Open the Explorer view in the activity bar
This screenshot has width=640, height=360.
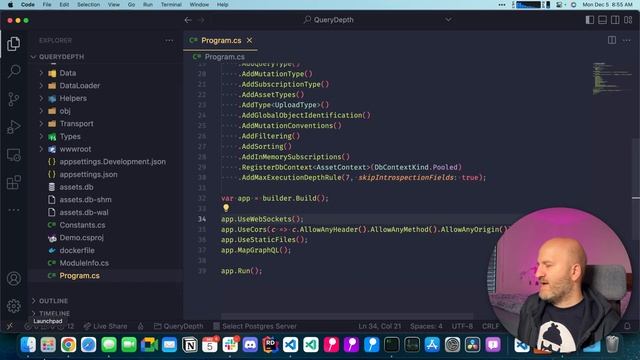pos(13,44)
